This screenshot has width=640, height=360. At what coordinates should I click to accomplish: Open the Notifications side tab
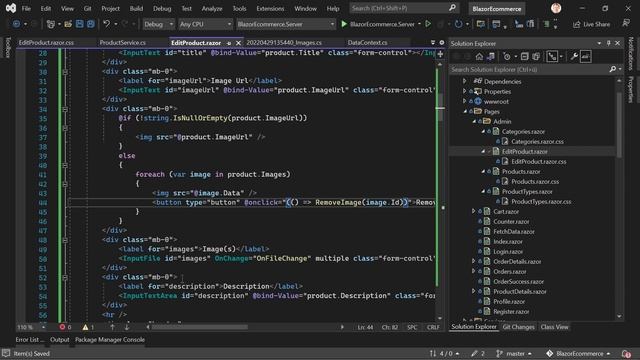coord(631,53)
